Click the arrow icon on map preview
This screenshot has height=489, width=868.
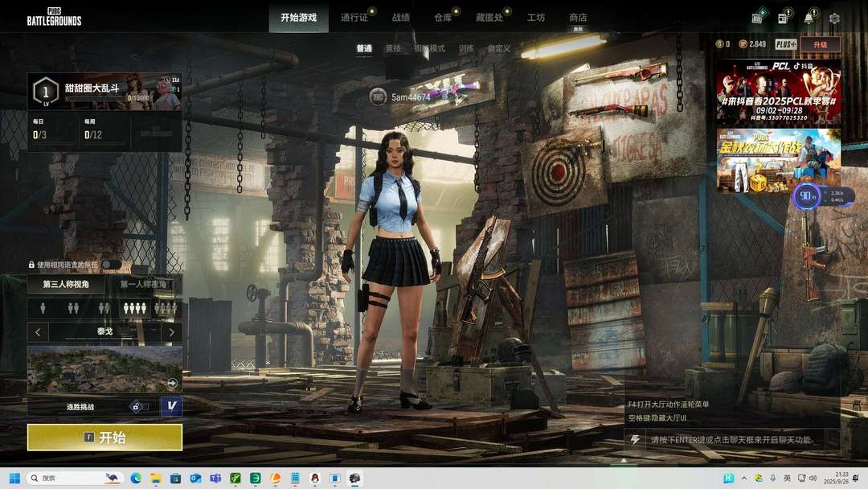point(172,383)
